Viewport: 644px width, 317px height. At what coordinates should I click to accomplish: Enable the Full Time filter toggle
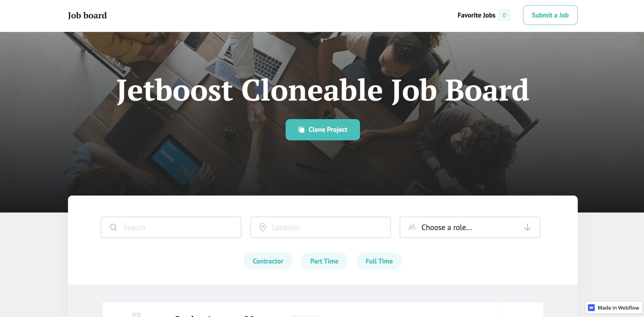(379, 260)
